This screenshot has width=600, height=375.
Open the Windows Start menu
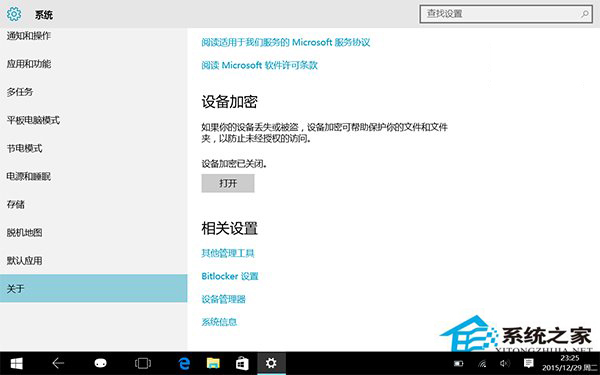[16, 363]
